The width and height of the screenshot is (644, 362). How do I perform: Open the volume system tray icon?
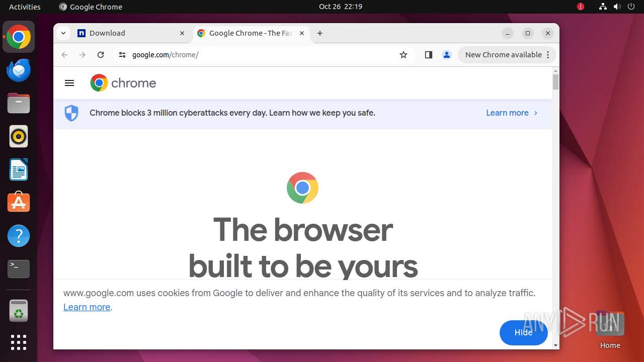click(x=617, y=7)
